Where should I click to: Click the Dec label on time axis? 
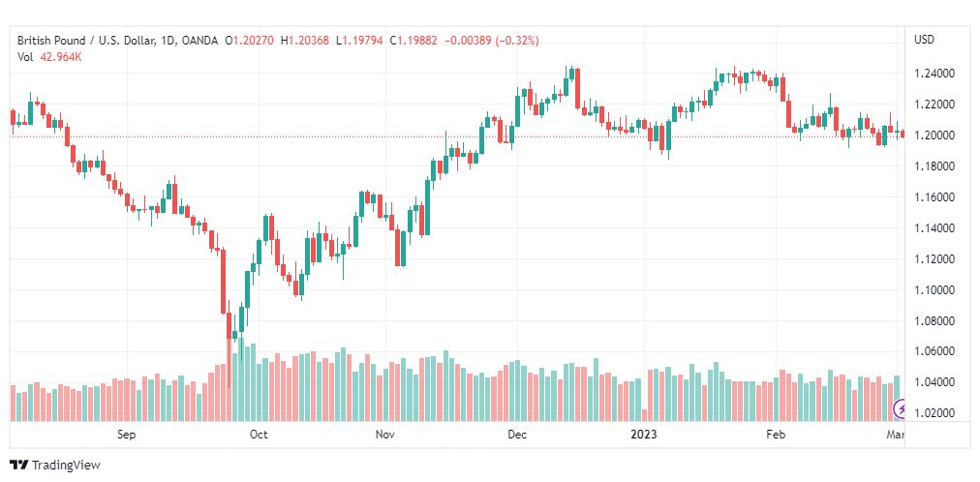[x=517, y=435]
